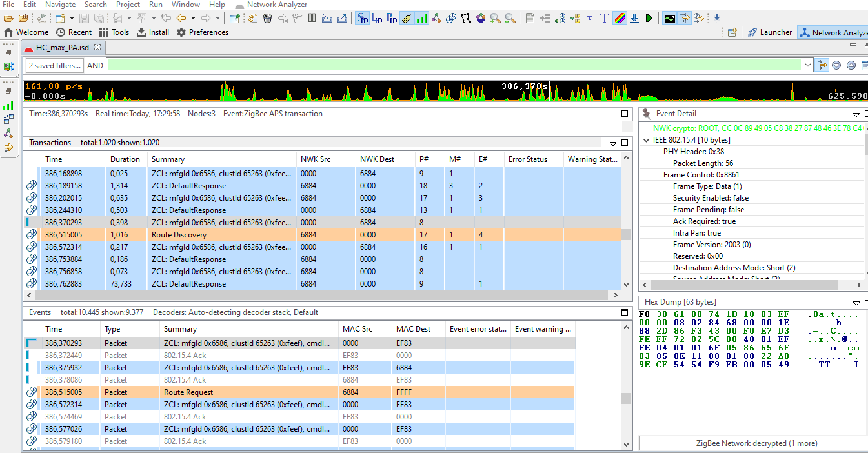Viewport: 868px width, 453px height.
Task: Click the Transactions vertical scrollbar thumb
Action: 626,234
